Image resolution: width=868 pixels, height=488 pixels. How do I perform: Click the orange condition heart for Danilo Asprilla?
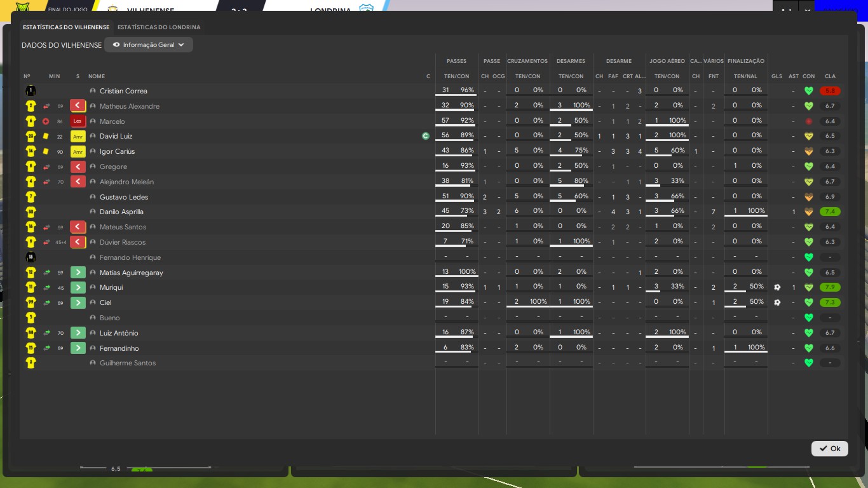[809, 212]
